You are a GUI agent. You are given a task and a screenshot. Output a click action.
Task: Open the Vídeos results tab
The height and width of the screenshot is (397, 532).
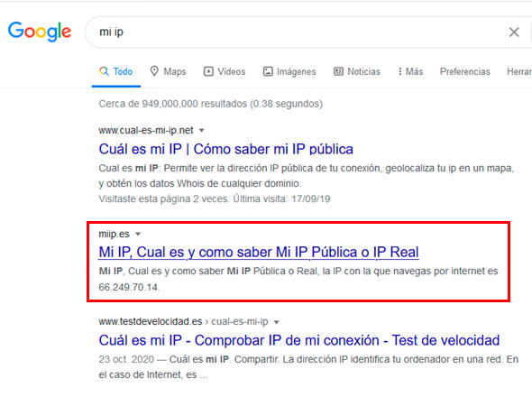pyautogui.click(x=225, y=71)
